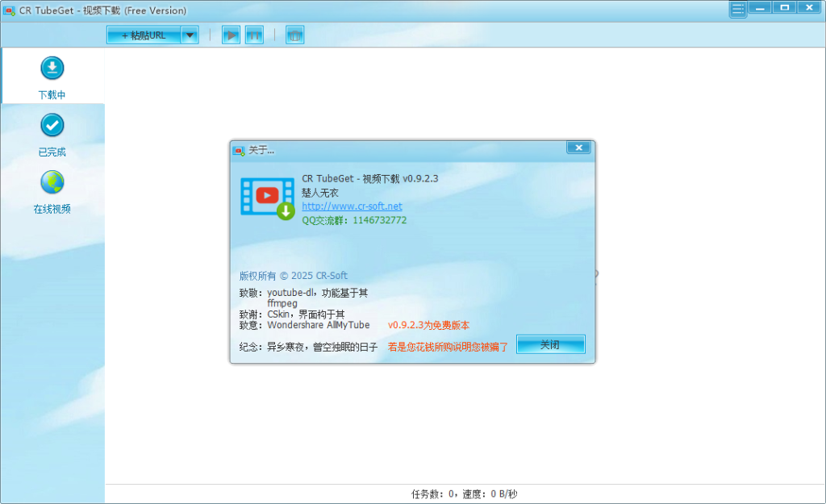Viewport: 826px width, 504px height.
Task: Click the 粘贴URL paste button
Action: click(x=144, y=35)
